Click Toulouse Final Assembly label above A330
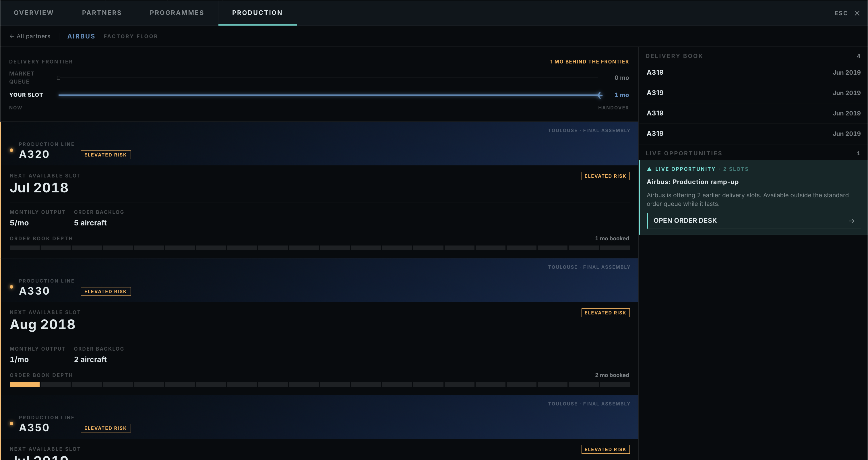Viewport: 868px width, 460px height. pyautogui.click(x=589, y=267)
